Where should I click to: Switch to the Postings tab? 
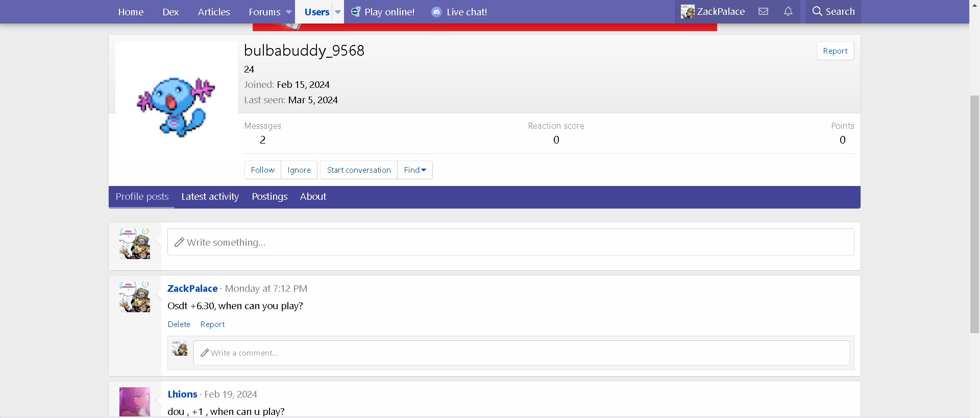coord(269,196)
